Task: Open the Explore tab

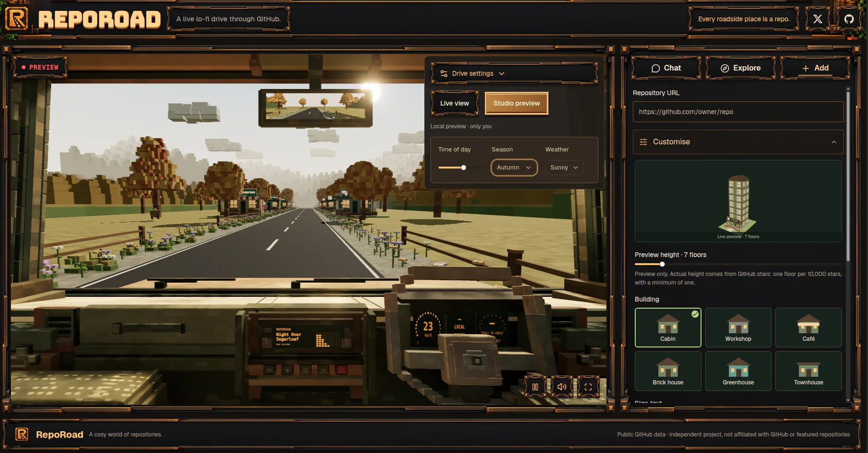Action: pyautogui.click(x=740, y=68)
